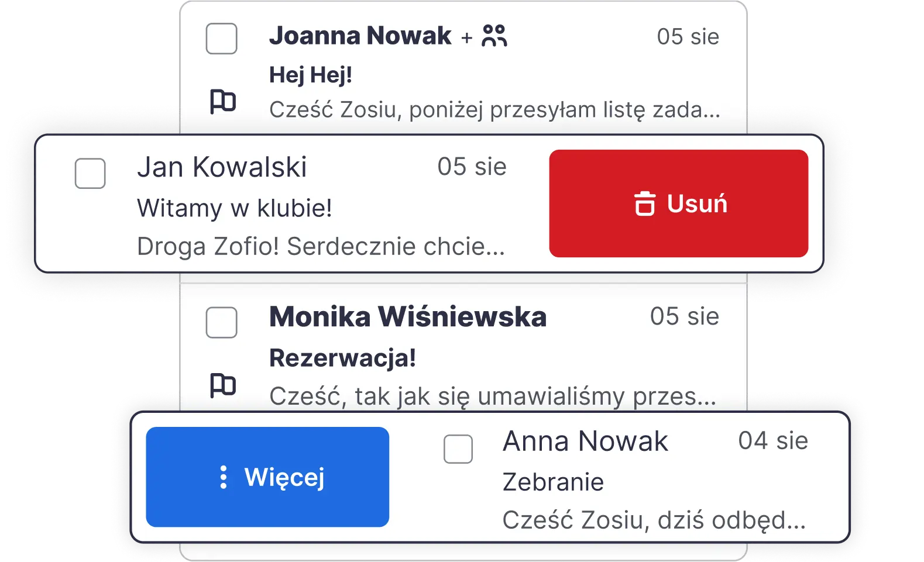The width and height of the screenshot is (924, 562).
Task: Check the Monika Wiśniewska message box
Action: coord(221,322)
